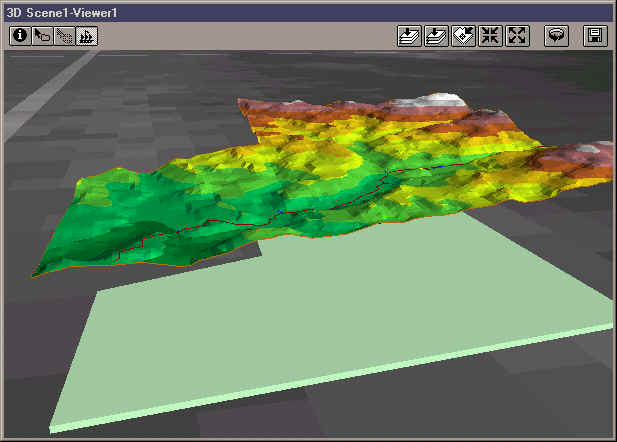This screenshot has height=442, width=617.
Task: Pick the dotted-pattern tool beside the ship icon
Action: (x=65, y=36)
